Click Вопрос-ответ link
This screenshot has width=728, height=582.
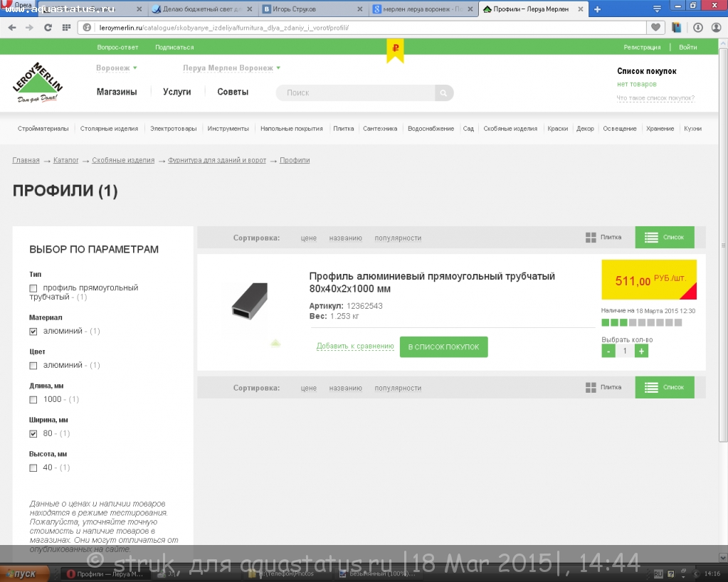[117, 48]
